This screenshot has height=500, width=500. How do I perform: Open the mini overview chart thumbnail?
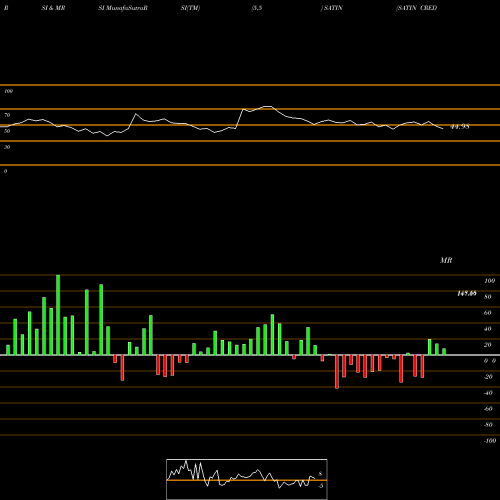[x=247, y=479]
